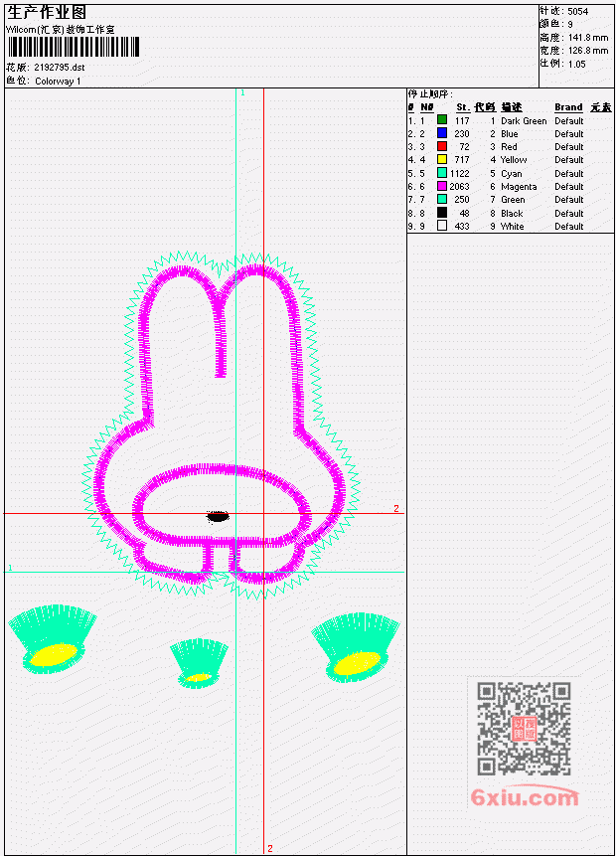Screen dimensions: 616x856
Task: Click the width value '126.8 mm'
Action: (x=588, y=51)
